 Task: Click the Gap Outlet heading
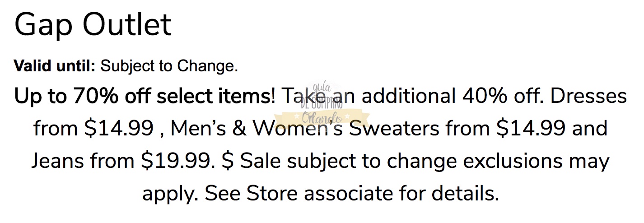click(93, 25)
